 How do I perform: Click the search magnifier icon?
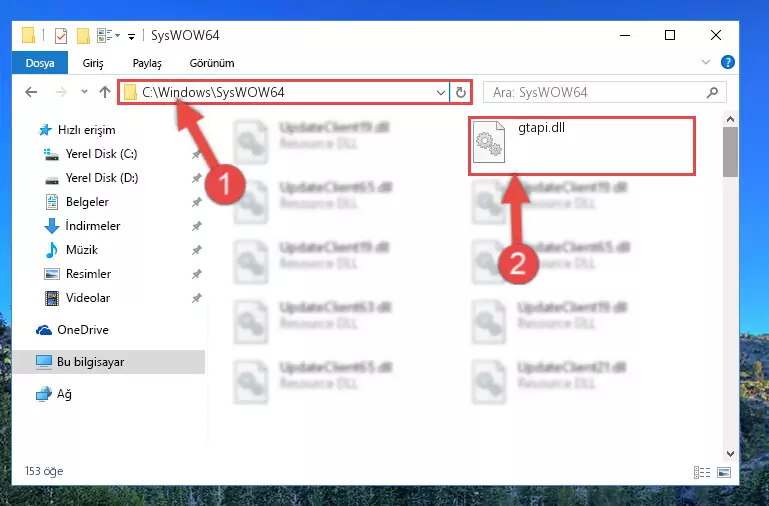pyautogui.click(x=712, y=92)
